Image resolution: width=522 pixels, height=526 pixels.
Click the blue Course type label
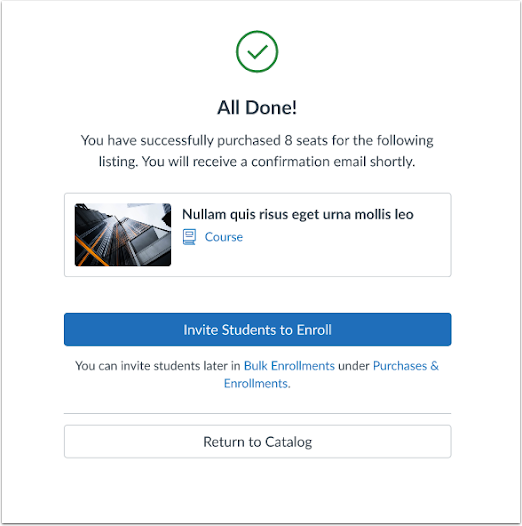click(x=224, y=237)
